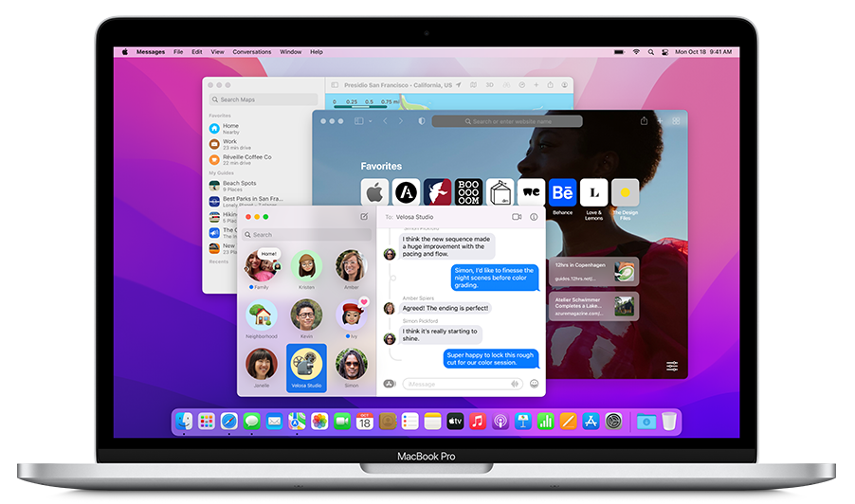Open 12hrs in Copenhagen reading list item
Viewport: 855px width, 504px height.
(593, 271)
